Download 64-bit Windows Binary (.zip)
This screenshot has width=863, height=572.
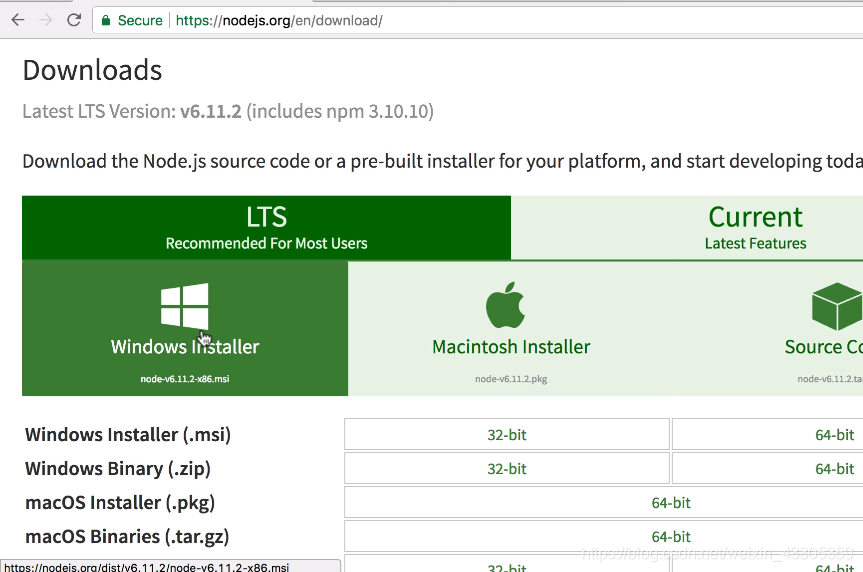(768, 469)
